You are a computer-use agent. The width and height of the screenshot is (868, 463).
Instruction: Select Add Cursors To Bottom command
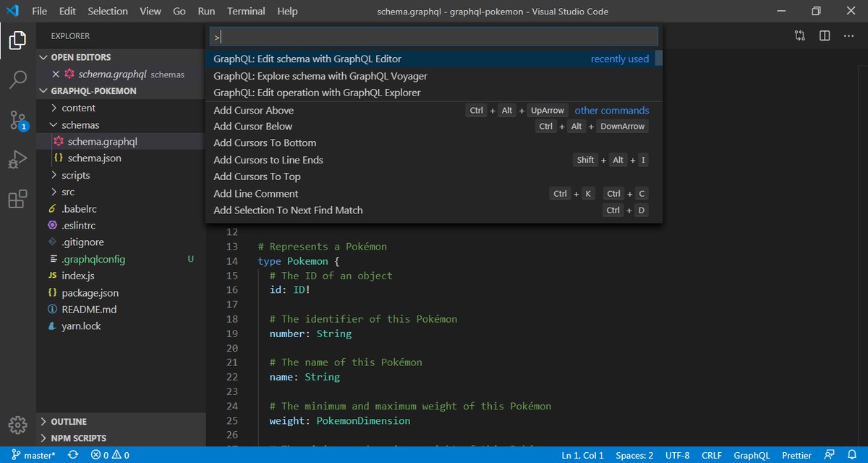click(430, 143)
